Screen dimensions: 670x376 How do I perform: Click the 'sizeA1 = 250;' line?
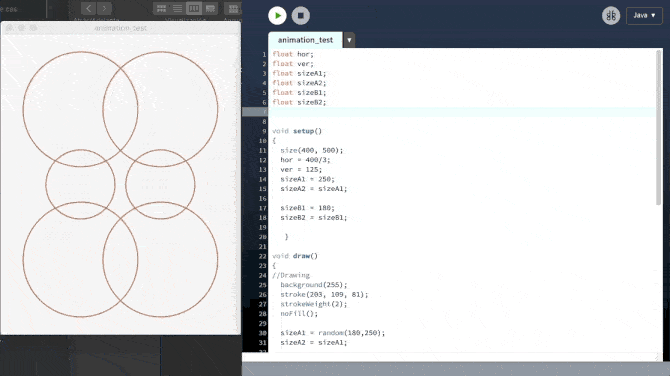(308, 179)
